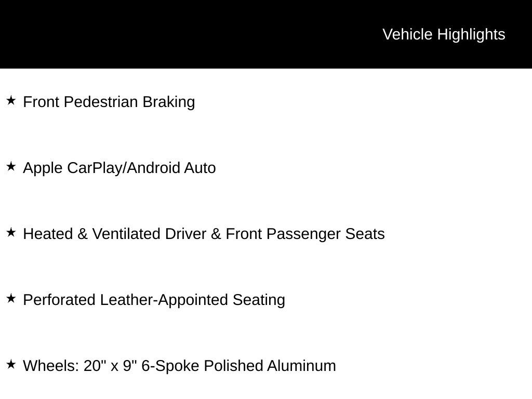Click the star beside Perforated Leather-Appointed Seating
The height and width of the screenshot is (399, 532).
pos(11,298)
